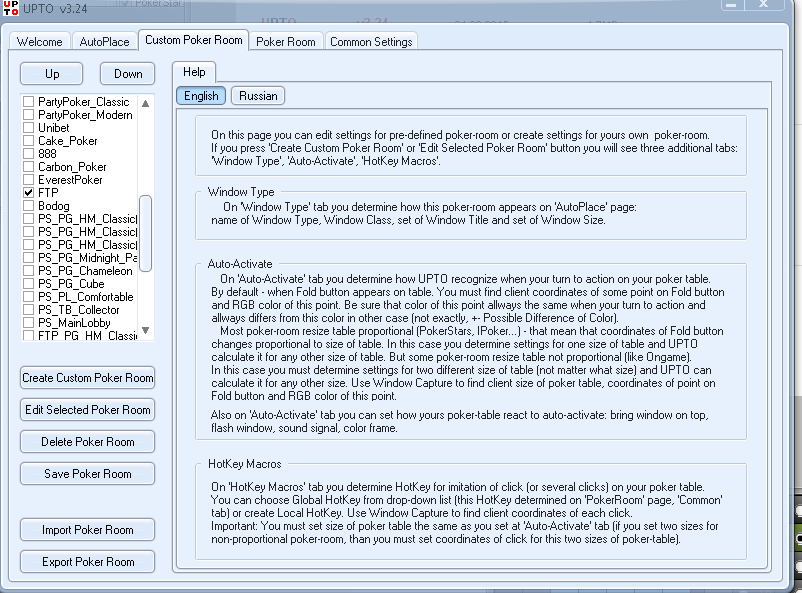
Task: Click Create Custom Poker Room button
Action: coord(87,378)
